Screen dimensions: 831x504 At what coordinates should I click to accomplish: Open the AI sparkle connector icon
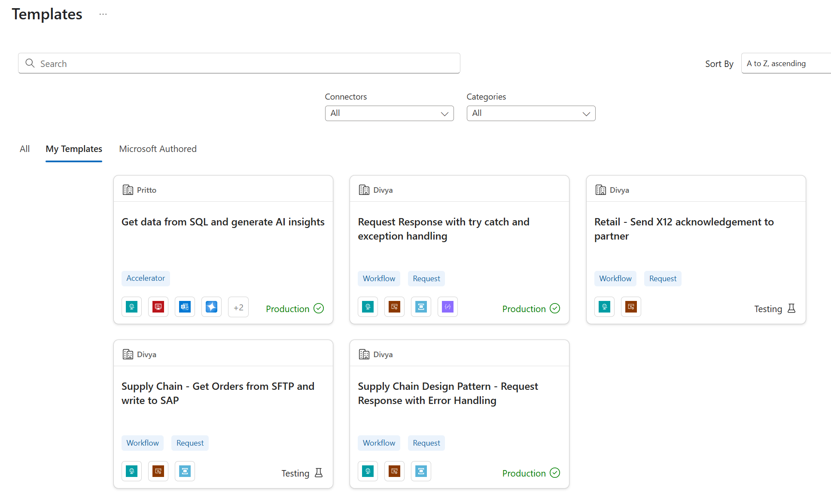211,307
